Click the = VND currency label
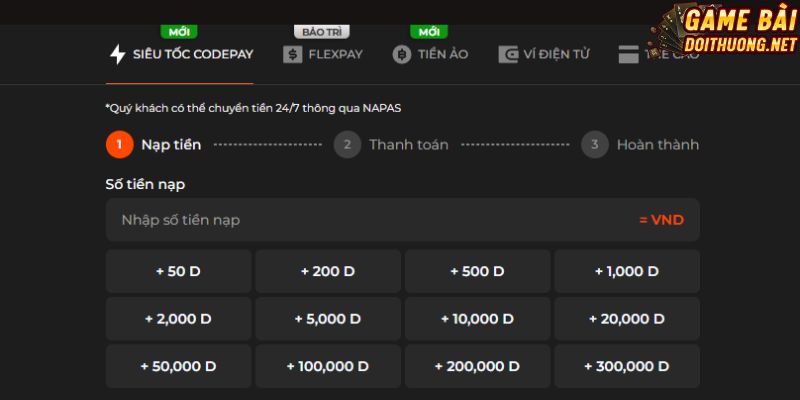Screen dimensions: 800x400 pyautogui.click(x=661, y=220)
